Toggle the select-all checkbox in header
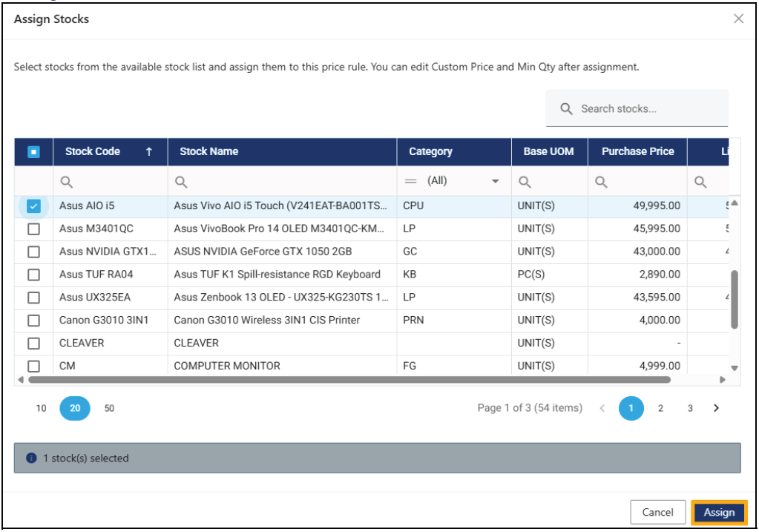759x532 pixels. coord(33,152)
